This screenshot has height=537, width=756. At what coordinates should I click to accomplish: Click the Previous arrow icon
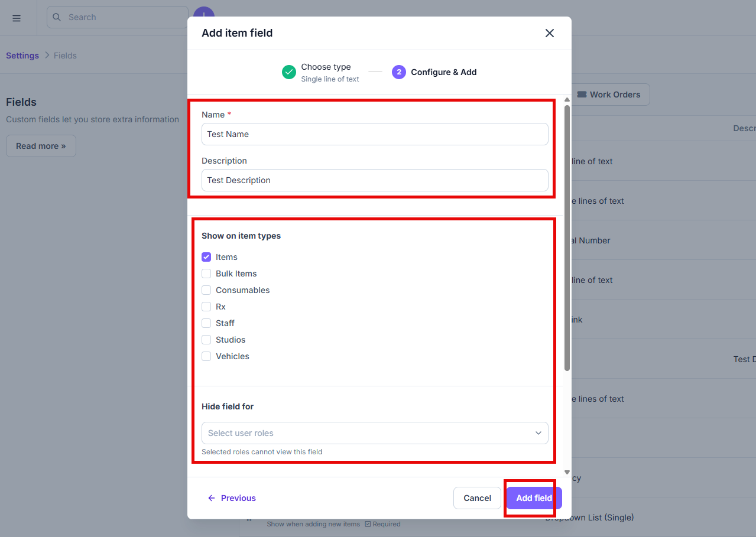pos(212,498)
